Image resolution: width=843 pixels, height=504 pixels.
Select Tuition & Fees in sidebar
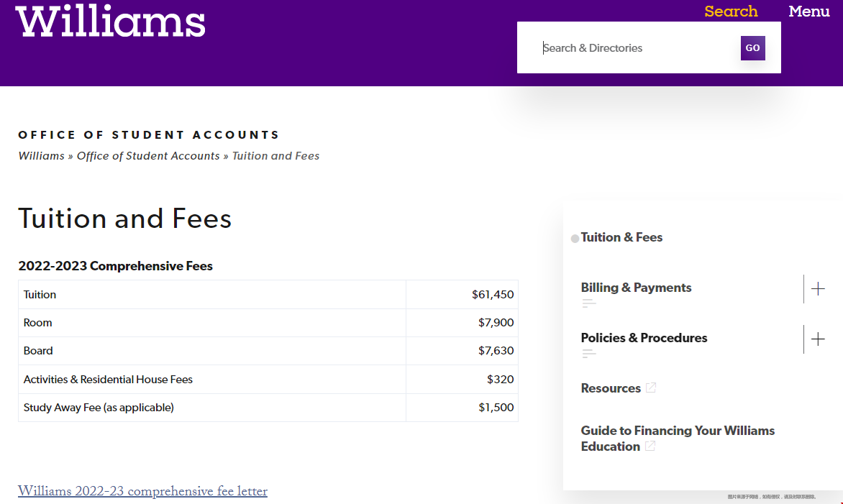pos(621,237)
